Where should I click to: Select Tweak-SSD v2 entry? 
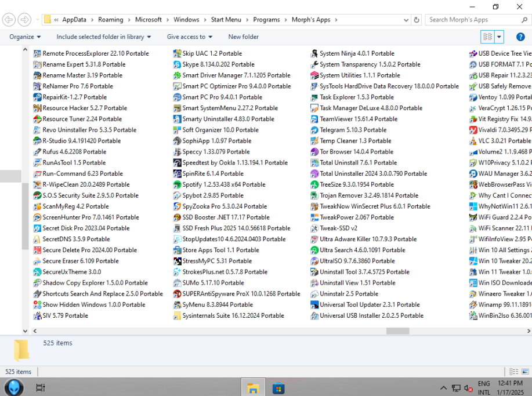334,228
